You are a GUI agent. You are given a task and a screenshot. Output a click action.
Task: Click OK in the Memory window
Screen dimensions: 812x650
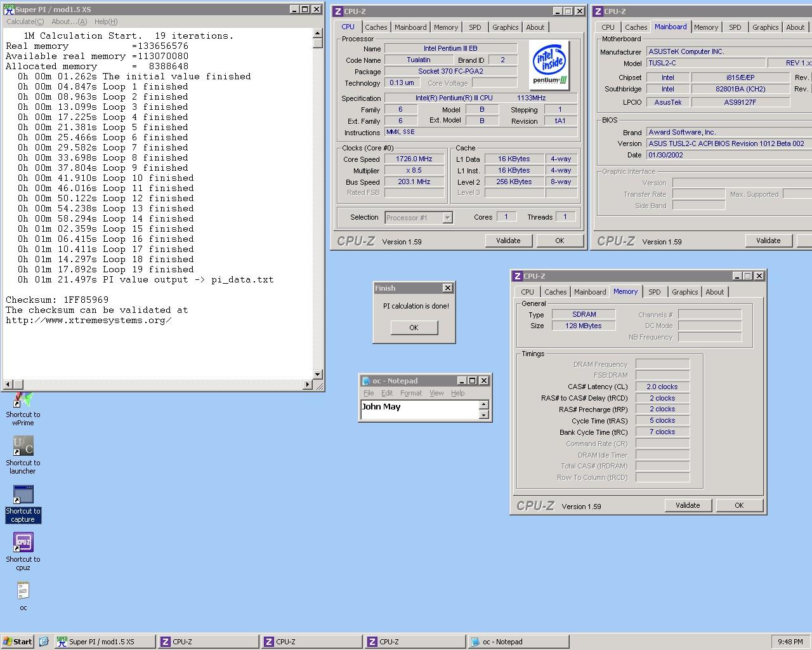pyautogui.click(x=739, y=505)
